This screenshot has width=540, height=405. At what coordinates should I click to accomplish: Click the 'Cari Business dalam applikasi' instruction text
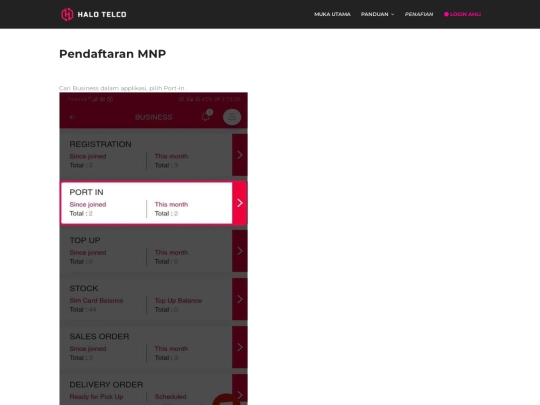(123, 88)
